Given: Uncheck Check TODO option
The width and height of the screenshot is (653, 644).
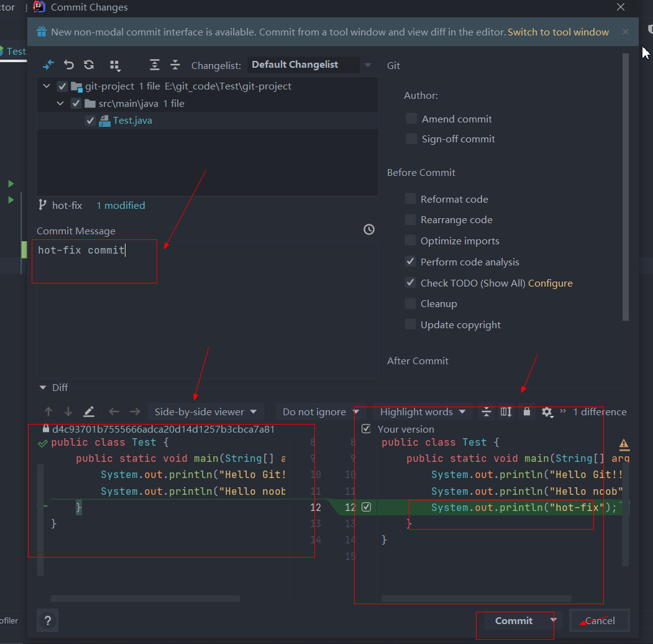Looking at the screenshot, I should pos(410,283).
